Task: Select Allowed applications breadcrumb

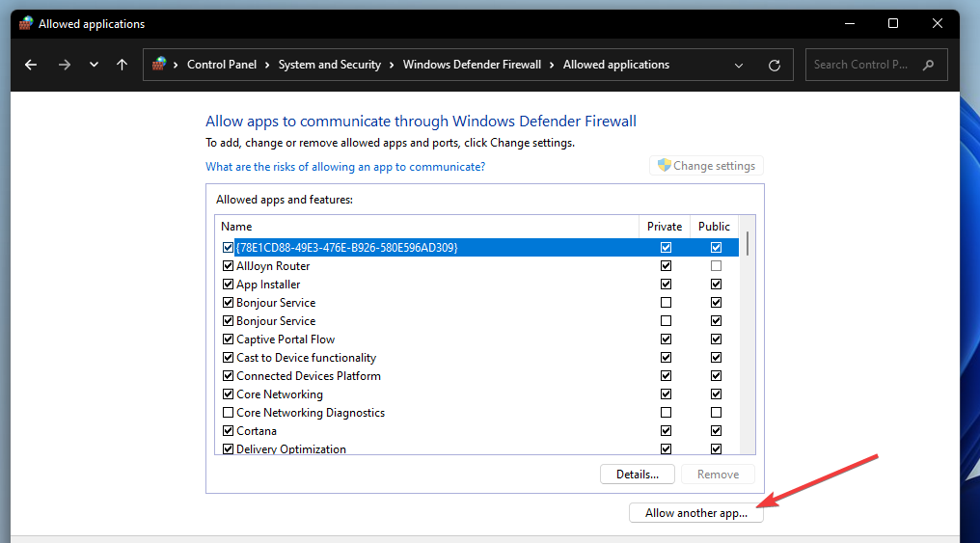Action: 616,65
